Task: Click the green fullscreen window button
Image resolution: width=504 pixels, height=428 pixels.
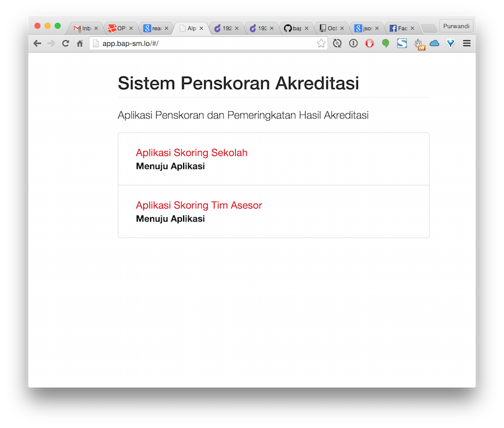Action: point(58,26)
